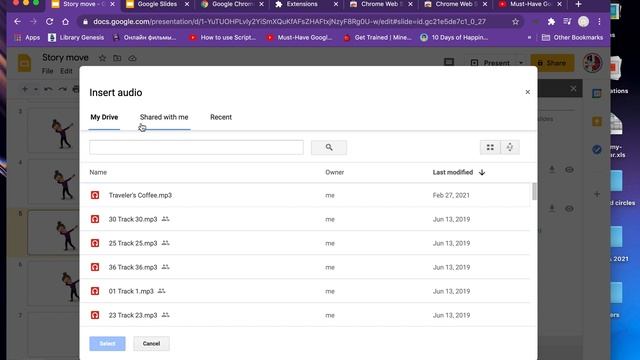This screenshot has width=640, height=360.
Task: Open Google account avatar in Slides
Action: tap(592, 63)
